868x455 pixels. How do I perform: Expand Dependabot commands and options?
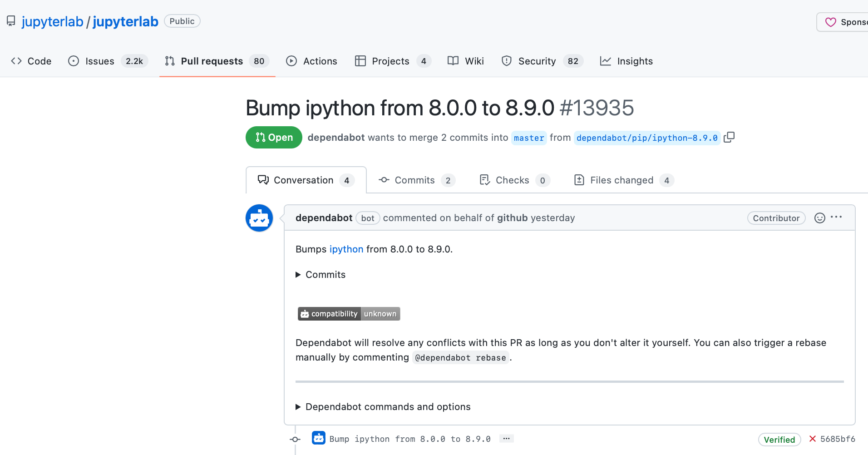pos(383,407)
